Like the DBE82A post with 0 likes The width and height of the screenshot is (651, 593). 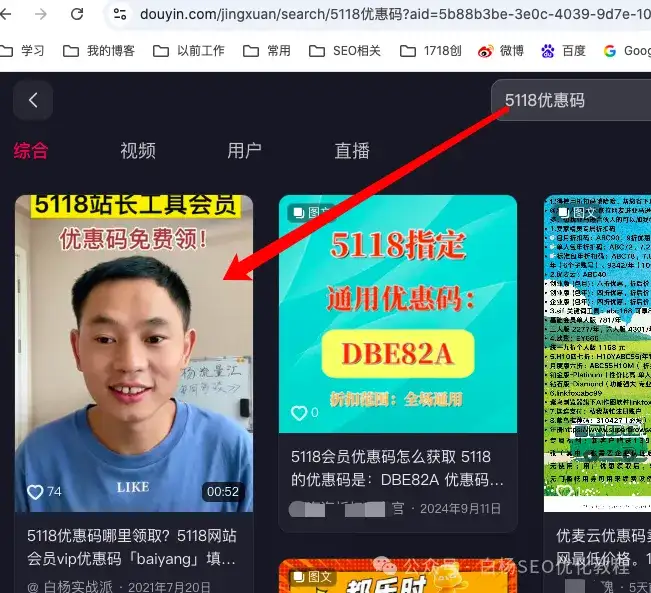(x=299, y=413)
